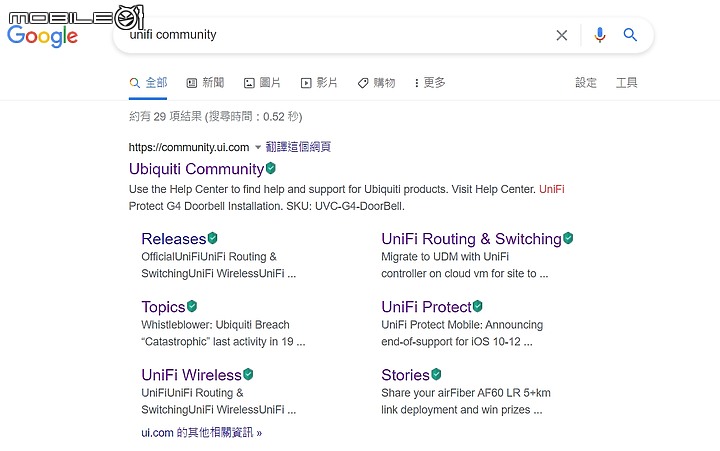Switch to the 新聞 (News) tab
This screenshot has width=720, height=451.
205,83
